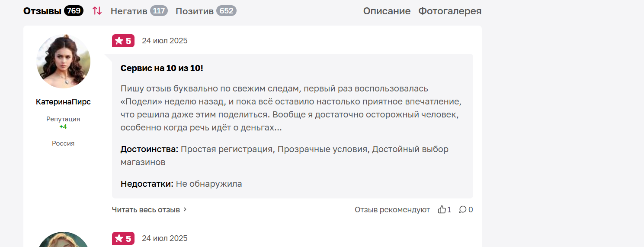Click the second reviewer's avatar
This screenshot has height=247, width=644.
click(64, 240)
